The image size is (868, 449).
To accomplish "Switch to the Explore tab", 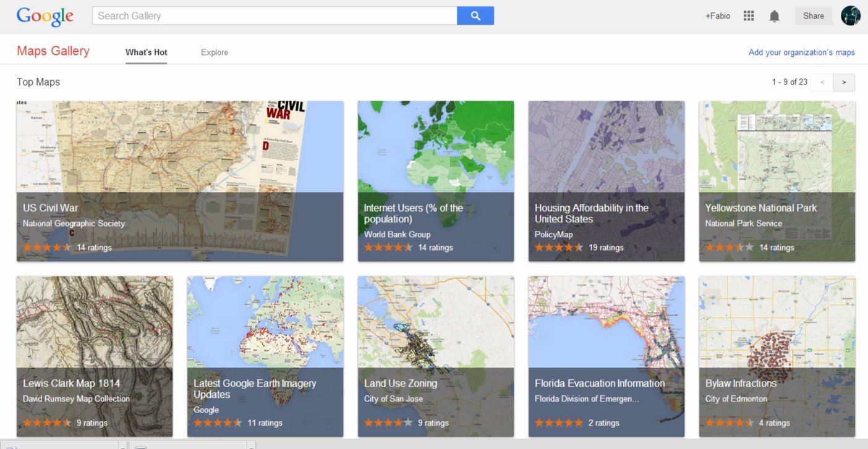I will pyautogui.click(x=215, y=52).
